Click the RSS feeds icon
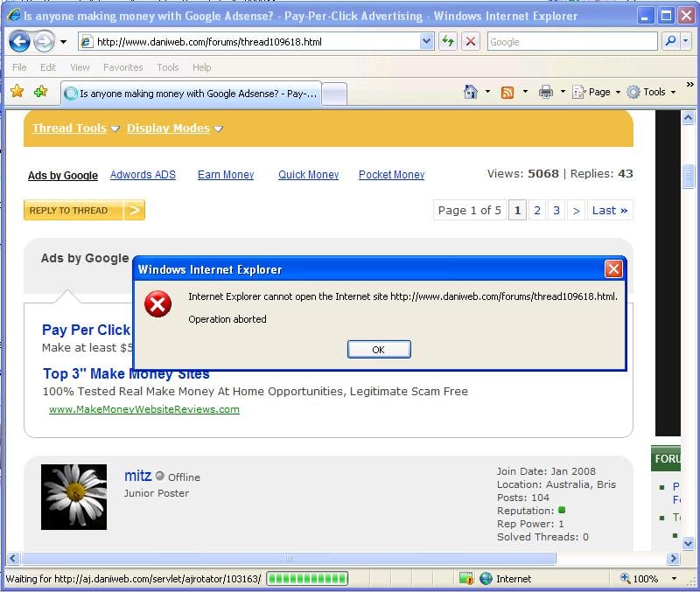Image resolution: width=700 pixels, height=592 pixels. click(x=507, y=93)
